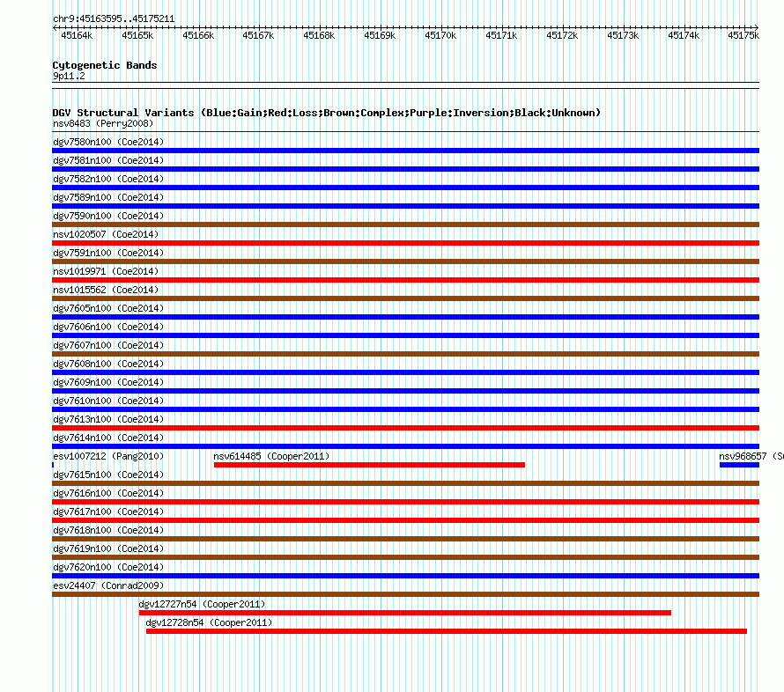Click the 45175k ruler tick label
Image resolution: width=784 pixels, height=692 pixels.
click(743, 35)
